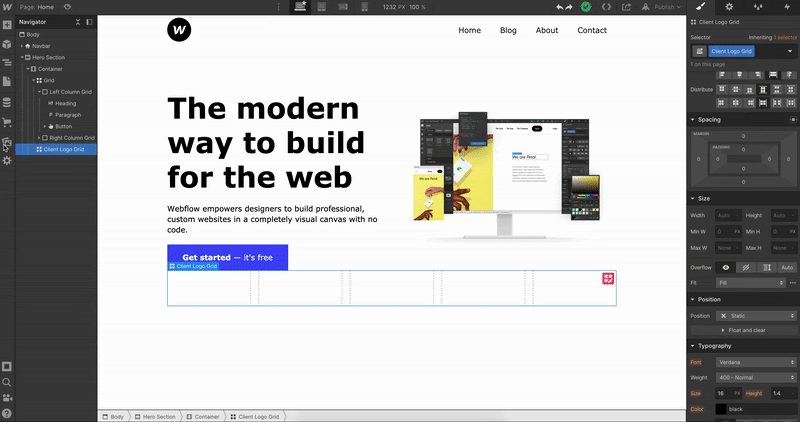The width and height of the screenshot is (800, 422).
Task: Open the Add Elements panel
Action: pos(7,26)
